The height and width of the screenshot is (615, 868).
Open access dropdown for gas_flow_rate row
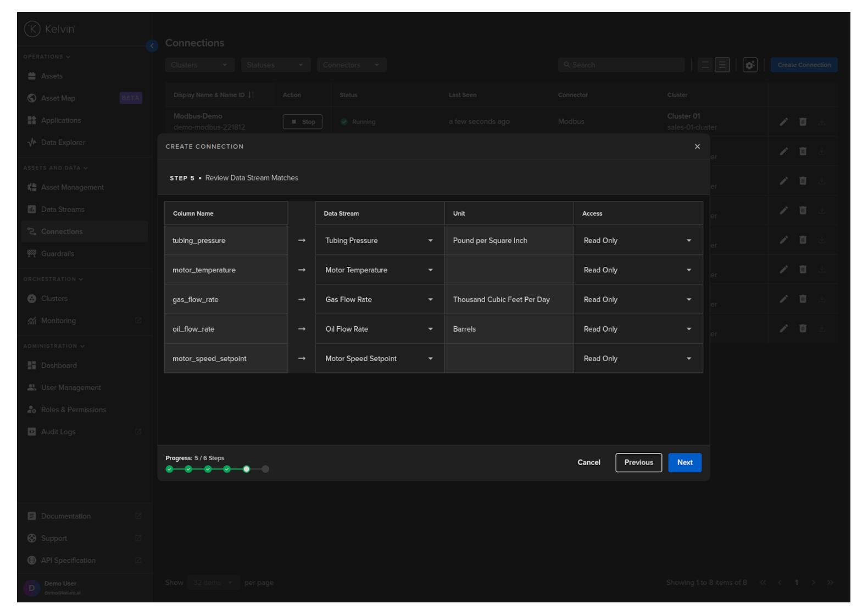637,300
